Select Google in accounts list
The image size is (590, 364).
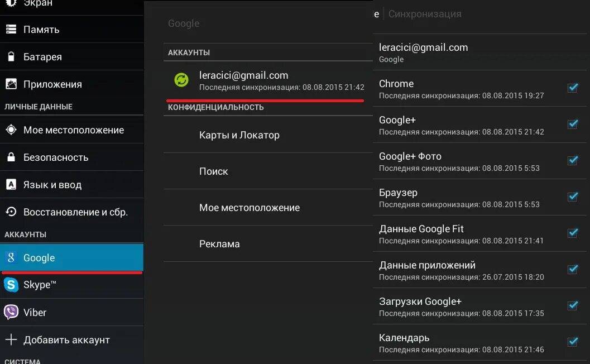[71, 257]
